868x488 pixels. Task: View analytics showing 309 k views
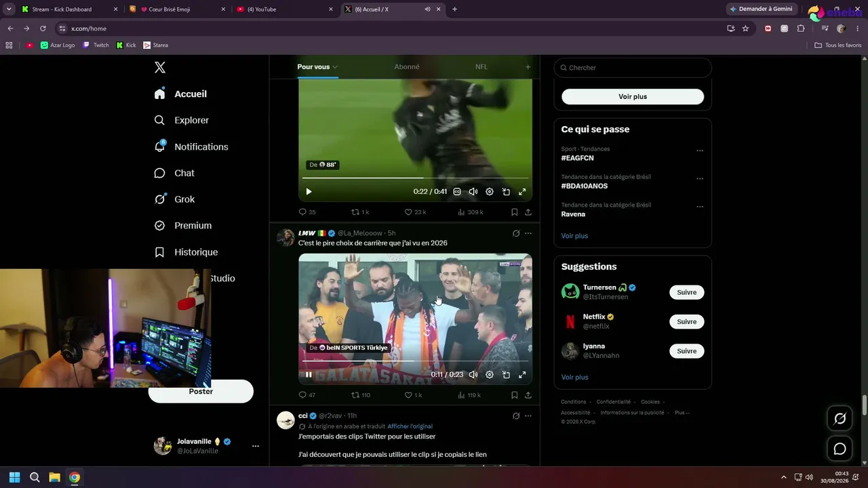click(471, 212)
